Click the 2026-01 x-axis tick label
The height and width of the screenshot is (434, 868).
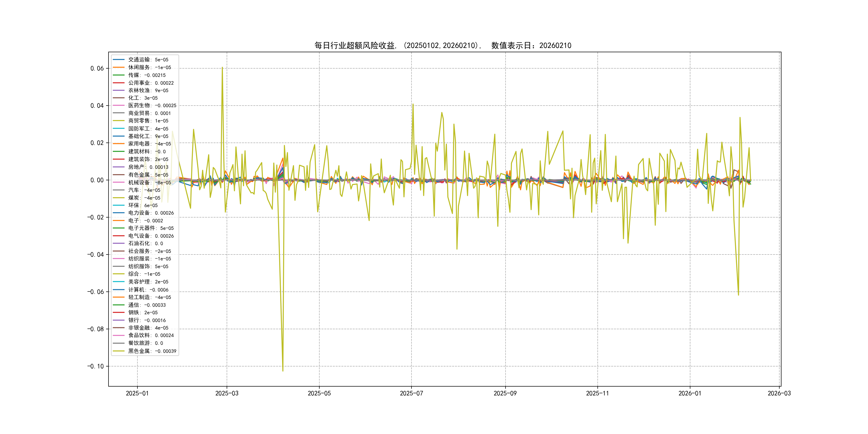(x=690, y=393)
